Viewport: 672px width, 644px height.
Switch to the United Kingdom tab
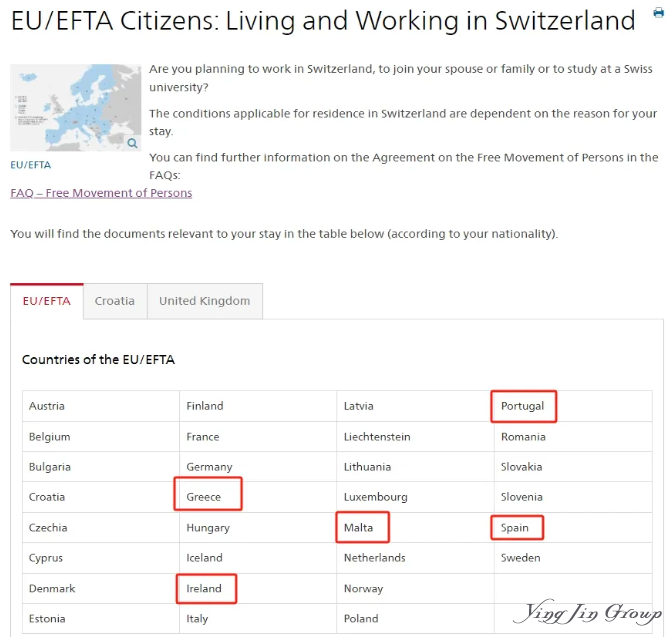click(x=204, y=301)
